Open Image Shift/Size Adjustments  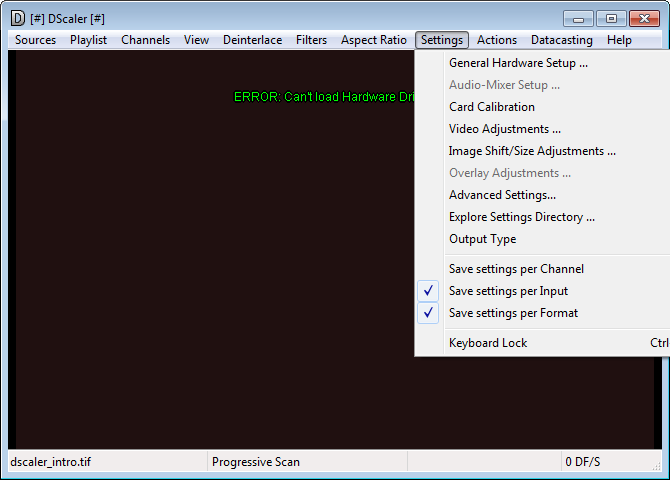pos(542,151)
